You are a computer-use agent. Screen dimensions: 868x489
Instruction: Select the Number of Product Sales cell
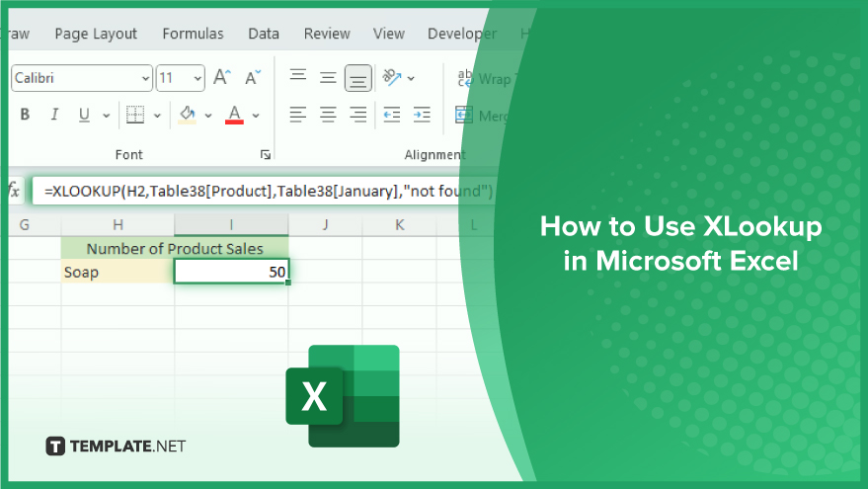tap(175, 249)
